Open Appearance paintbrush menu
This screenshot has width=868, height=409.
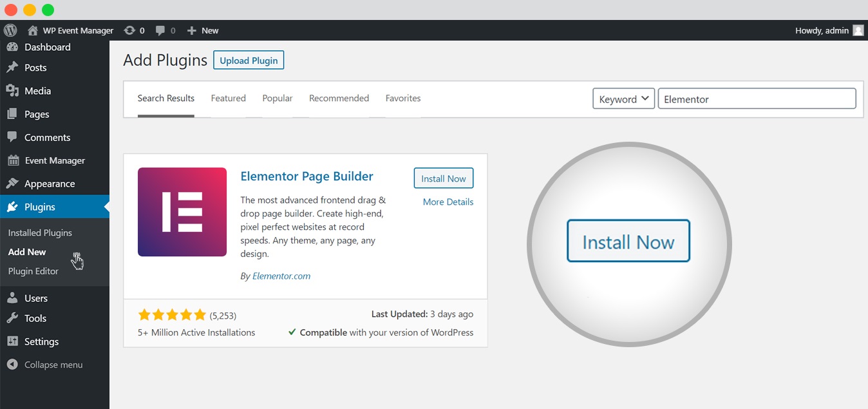(x=49, y=184)
